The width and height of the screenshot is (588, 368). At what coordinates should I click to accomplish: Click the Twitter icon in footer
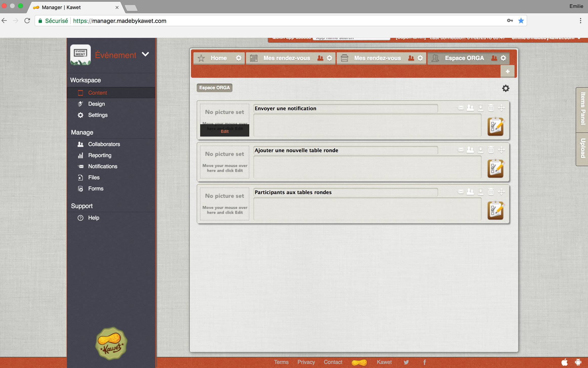coord(406,362)
